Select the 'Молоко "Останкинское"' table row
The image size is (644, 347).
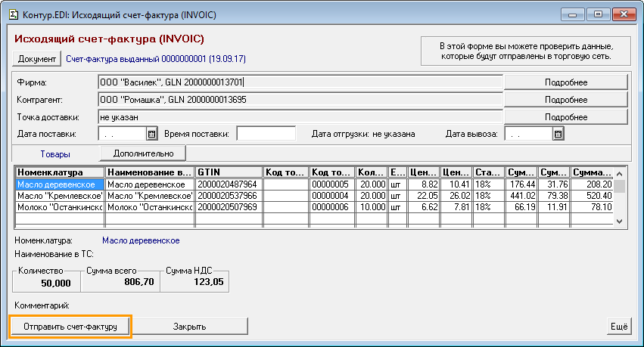point(60,207)
